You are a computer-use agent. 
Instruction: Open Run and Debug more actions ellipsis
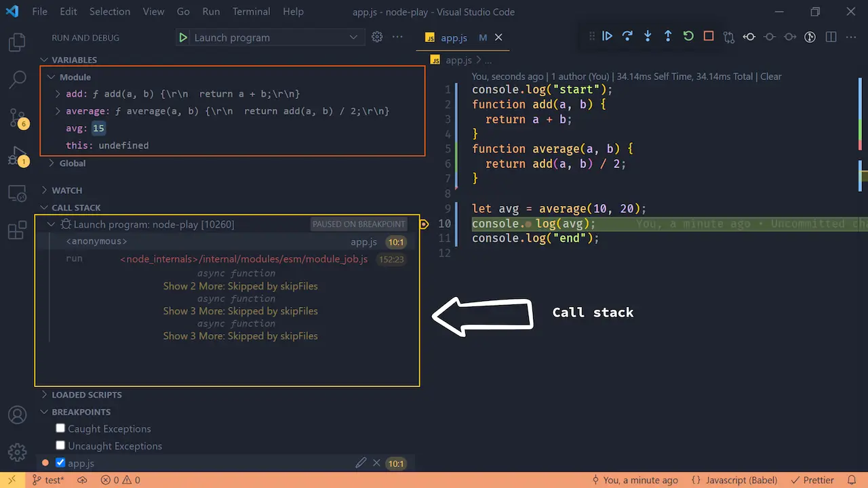pos(397,37)
